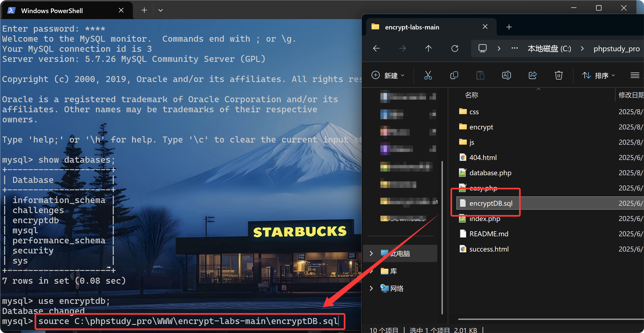
Task: Open a new PowerShell tab
Action: coord(144,10)
